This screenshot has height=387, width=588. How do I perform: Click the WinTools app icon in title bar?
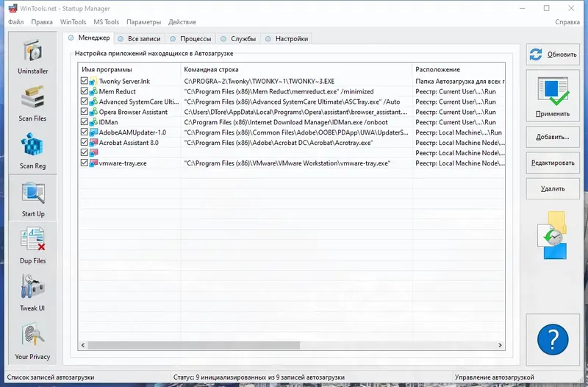[x=12, y=8]
